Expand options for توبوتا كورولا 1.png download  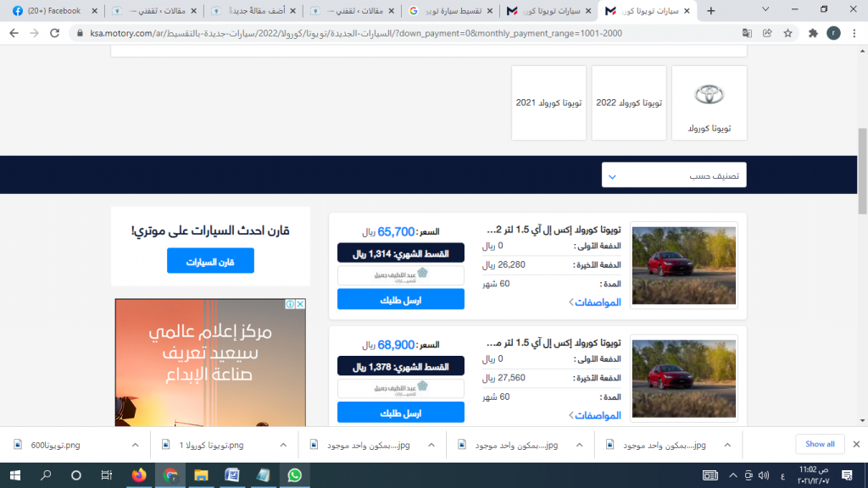[x=283, y=445]
